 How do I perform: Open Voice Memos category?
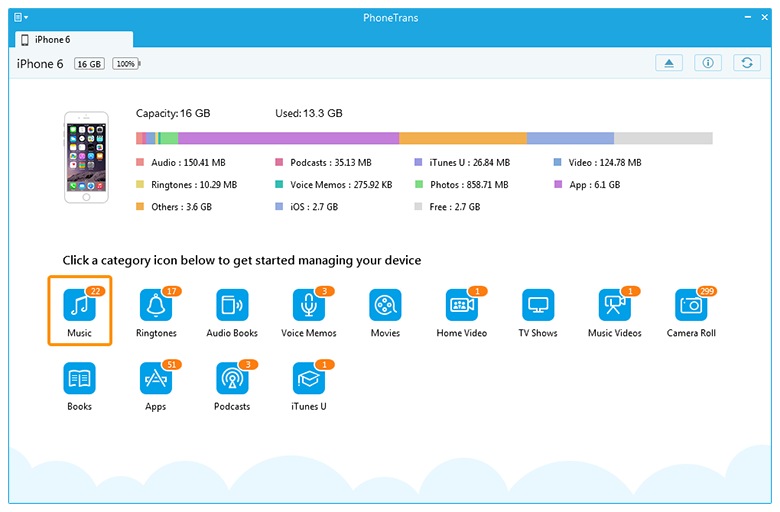click(x=308, y=305)
